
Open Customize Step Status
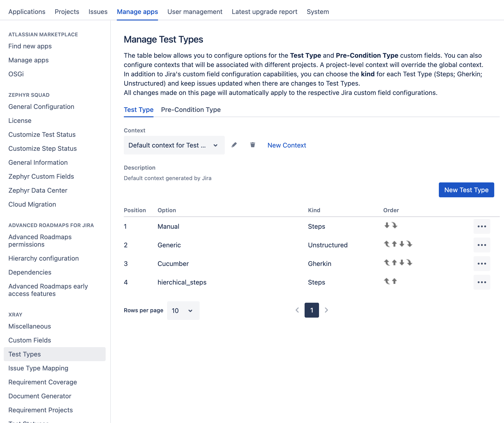click(x=43, y=148)
